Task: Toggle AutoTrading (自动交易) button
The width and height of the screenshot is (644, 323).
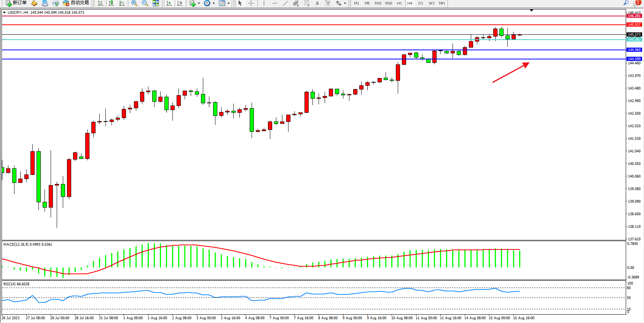Action: tap(76, 3)
